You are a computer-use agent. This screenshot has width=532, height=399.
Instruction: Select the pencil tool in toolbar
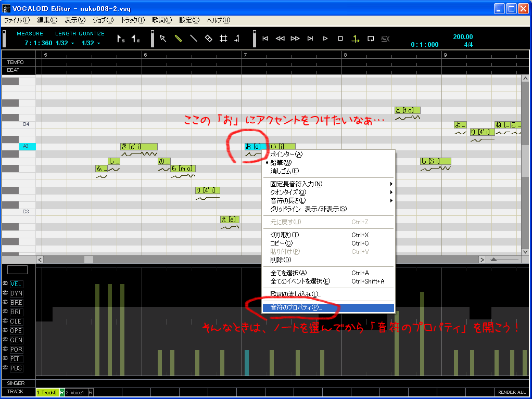click(178, 38)
